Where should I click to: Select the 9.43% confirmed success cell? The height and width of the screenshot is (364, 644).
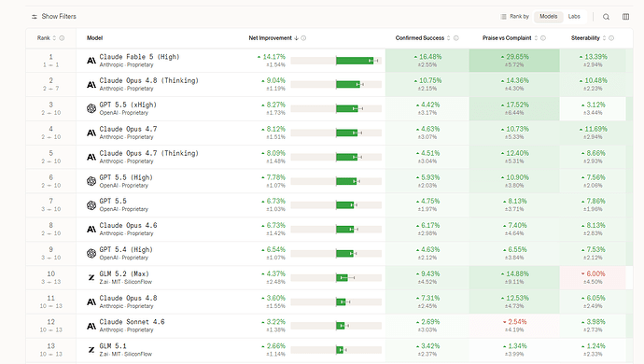click(427, 277)
